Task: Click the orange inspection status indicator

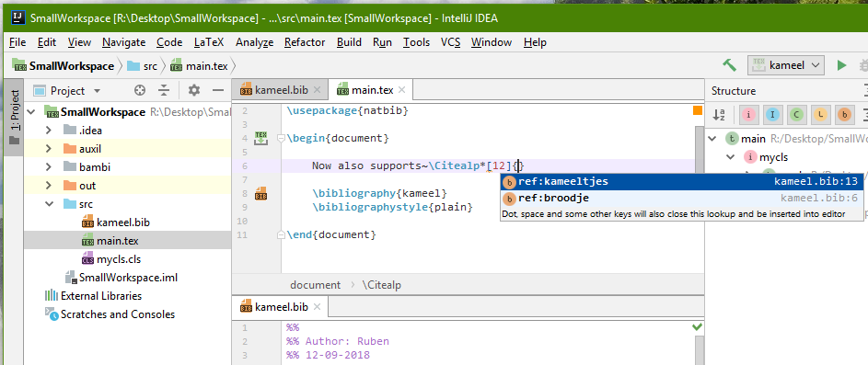Action: 698,110
